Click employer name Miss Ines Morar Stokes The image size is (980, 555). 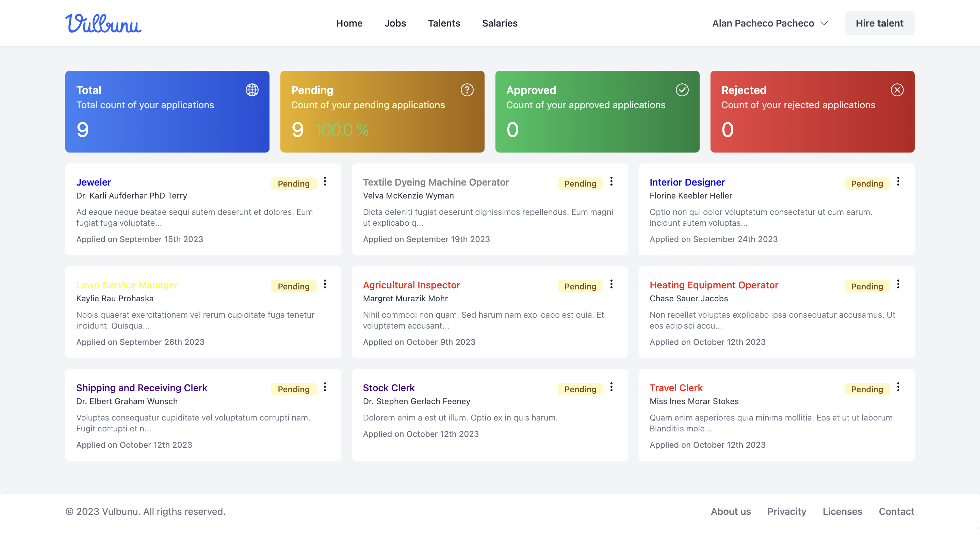click(694, 401)
